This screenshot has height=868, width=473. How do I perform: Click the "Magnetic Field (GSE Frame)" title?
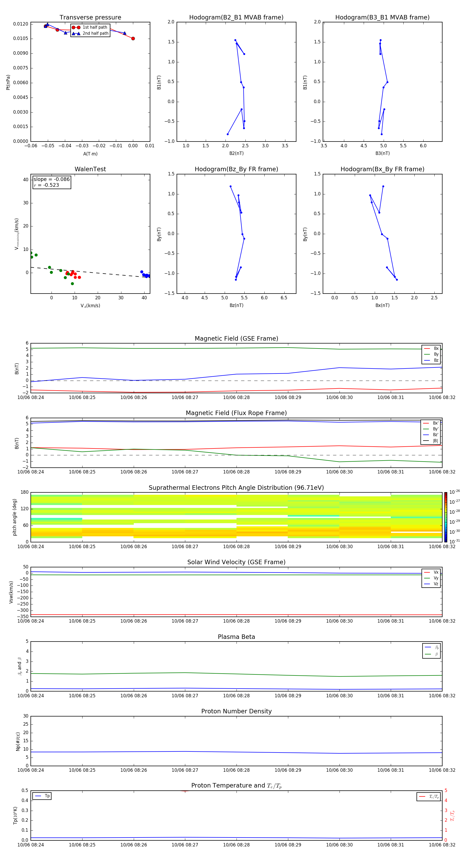click(236, 339)
